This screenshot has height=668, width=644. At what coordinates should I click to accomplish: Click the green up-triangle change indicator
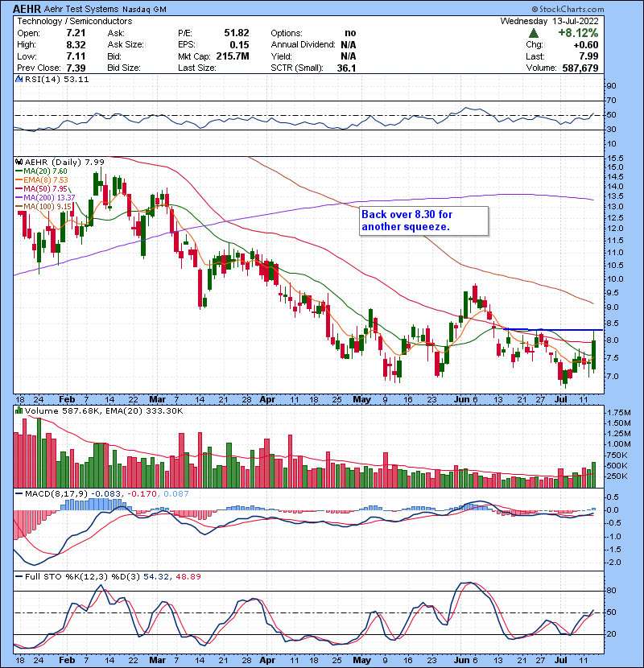pos(533,33)
